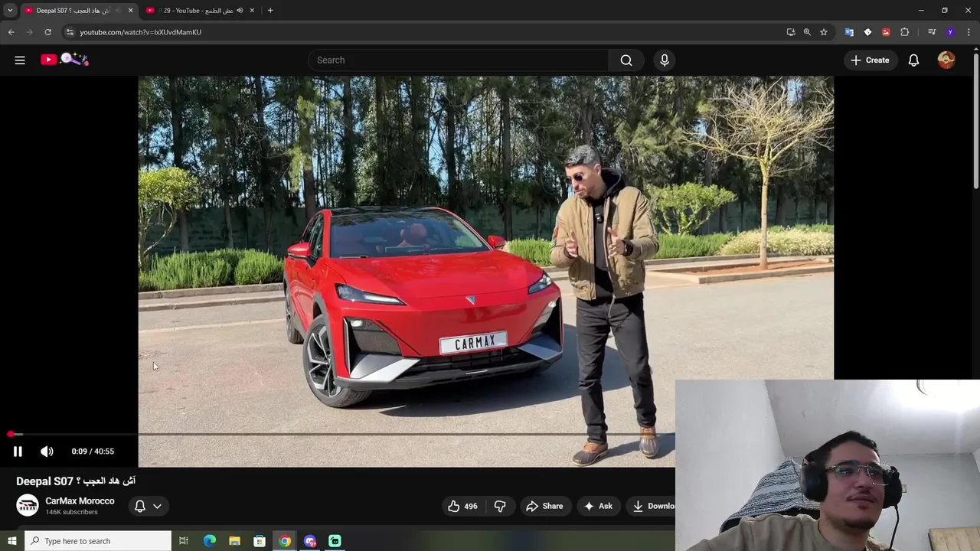Viewport: 980px width, 551px height.
Task: Click the search magnifier button
Action: (626, 60)
